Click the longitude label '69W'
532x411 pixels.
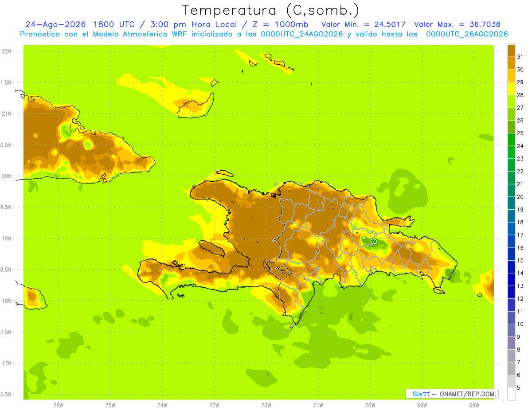pyautogui.click(x=422, y=405)
